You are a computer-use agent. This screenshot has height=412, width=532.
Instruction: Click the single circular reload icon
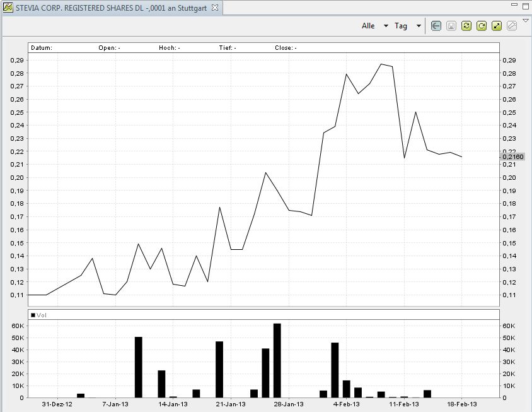(481, 26)
